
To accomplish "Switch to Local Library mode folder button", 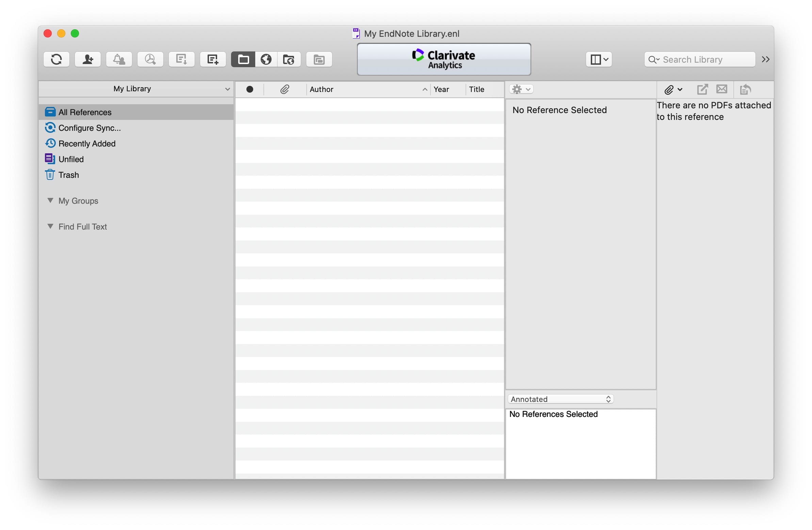I will [243, 59].
